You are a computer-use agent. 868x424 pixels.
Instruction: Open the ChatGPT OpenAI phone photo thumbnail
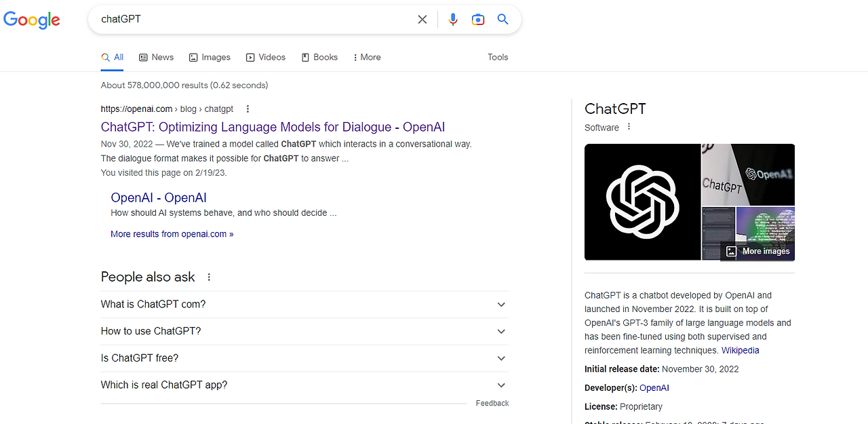748,174
